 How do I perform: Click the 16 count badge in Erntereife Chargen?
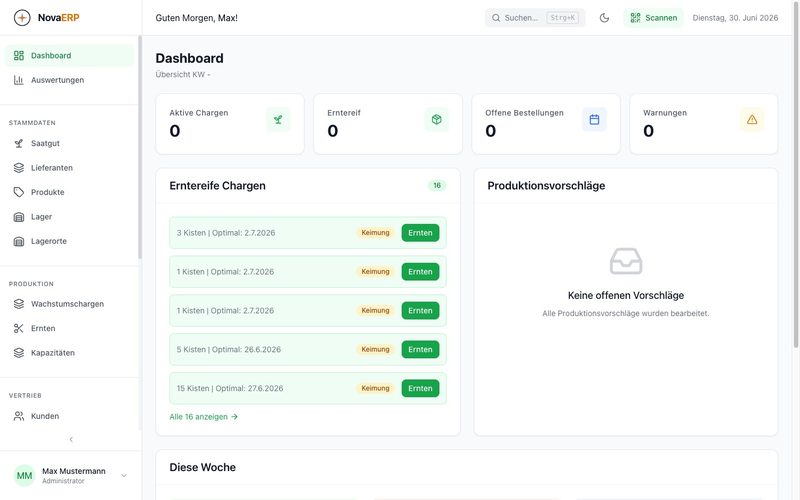click(437, 185)
